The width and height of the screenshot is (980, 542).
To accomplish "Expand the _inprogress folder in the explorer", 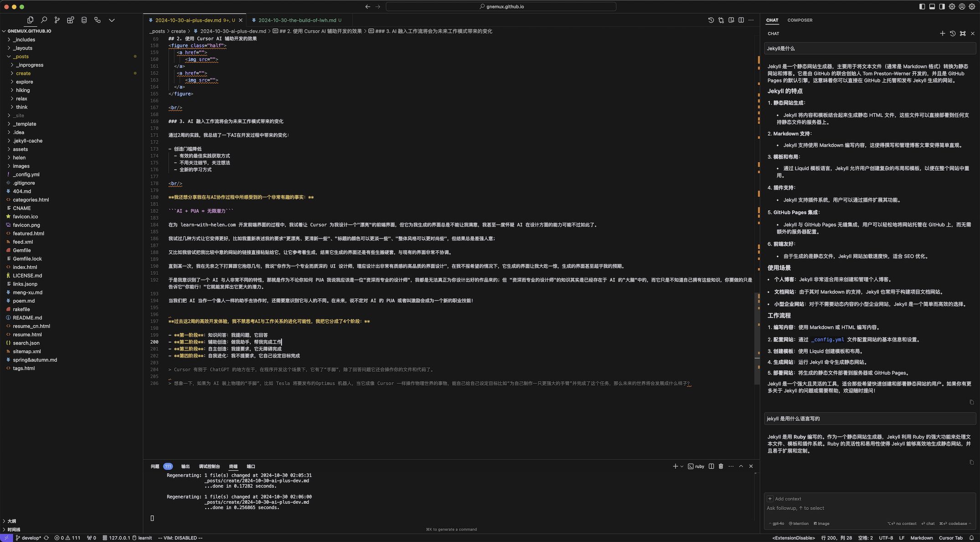I will (x=30, y=65).
